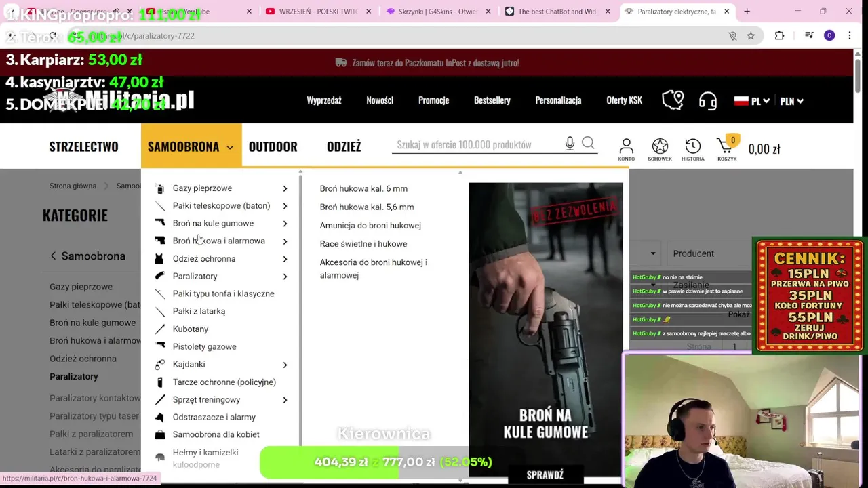Image resolution: width=868 pixels, height=488 pixels.
Task: Select Paralizatory typu taser in sidebar
Action: click(x=94, y=416)
